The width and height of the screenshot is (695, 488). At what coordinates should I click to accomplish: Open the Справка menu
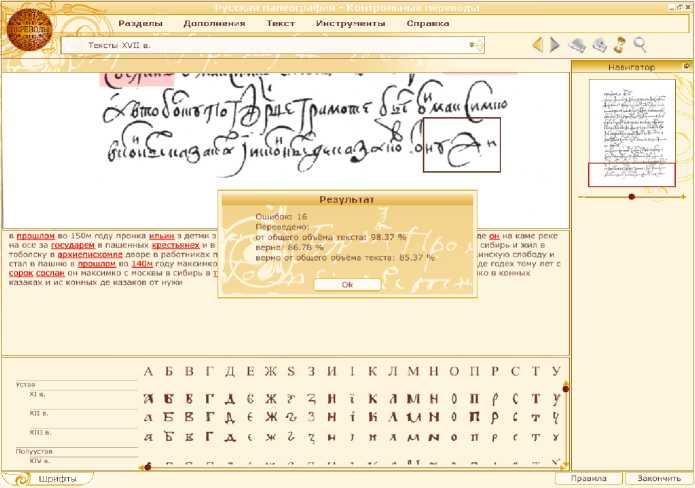[428, 23]
